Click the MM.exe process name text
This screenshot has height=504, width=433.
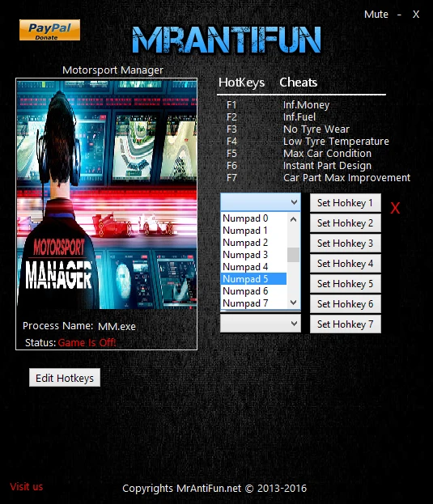pos(117,327)
